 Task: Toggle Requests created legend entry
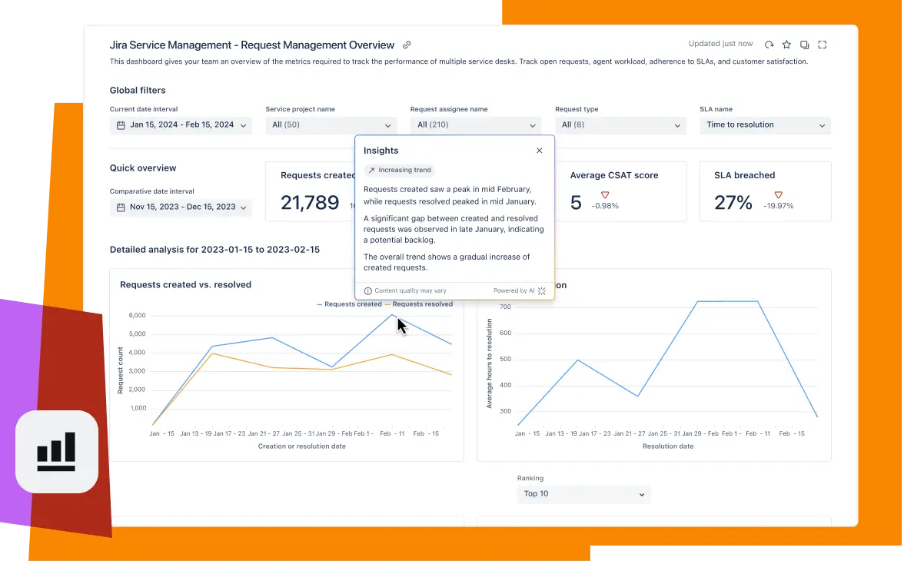point(349,304)
